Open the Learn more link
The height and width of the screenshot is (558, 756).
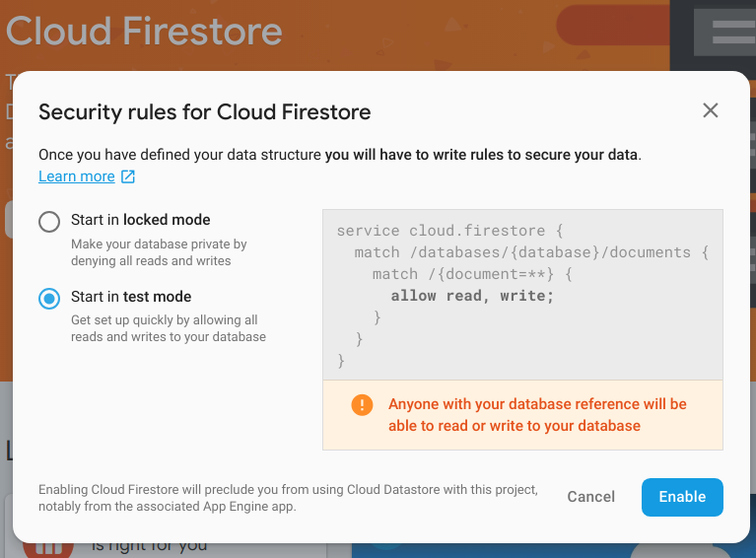pos(76,176)
